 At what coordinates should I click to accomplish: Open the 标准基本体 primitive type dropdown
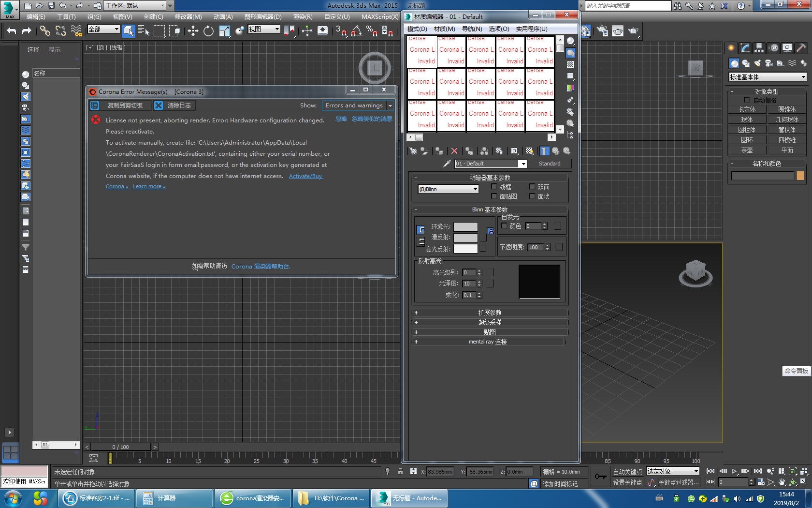[768, 77]
